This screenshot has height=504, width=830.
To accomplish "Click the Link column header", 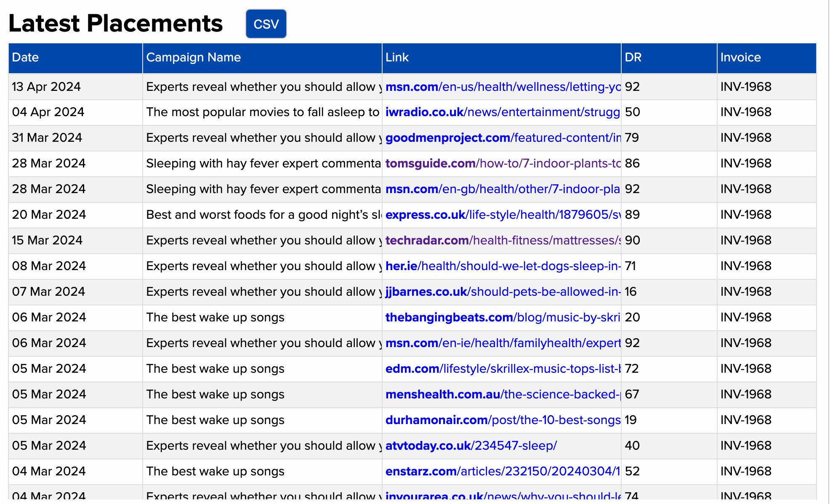I will 502,58.
